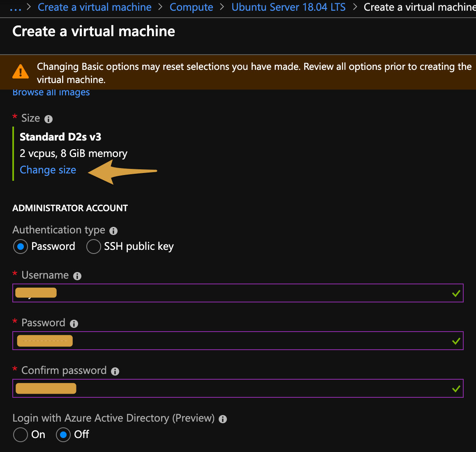Go to Compute breadcrumb
This screenshot has width=476, height=452.
tap(191, 7)
